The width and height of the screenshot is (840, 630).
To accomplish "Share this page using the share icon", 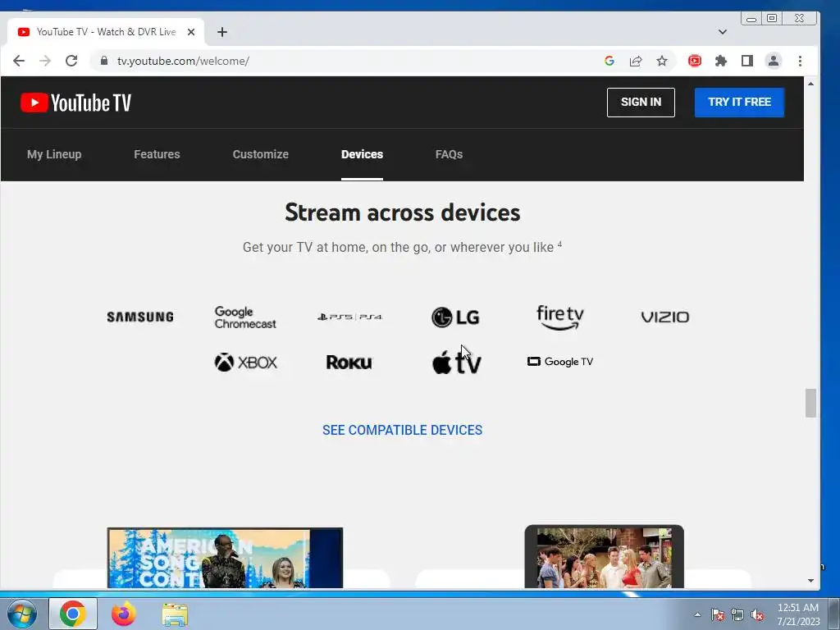I will tap(636, 61).
